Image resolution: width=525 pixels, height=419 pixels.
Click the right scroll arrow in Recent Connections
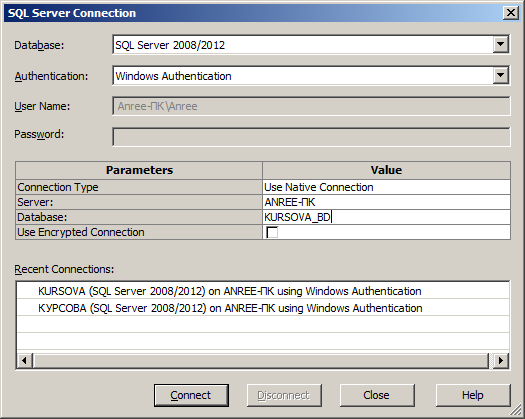pos(501,360)
